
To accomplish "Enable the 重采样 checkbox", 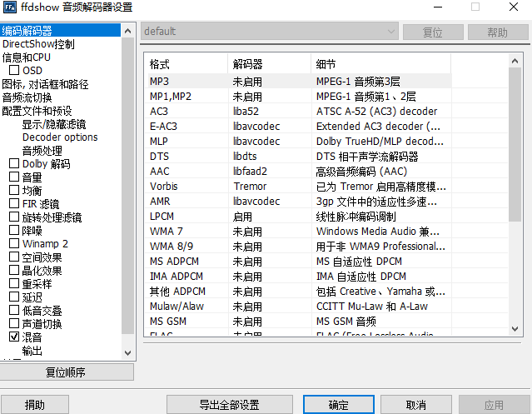I will (x=14, y=283).
